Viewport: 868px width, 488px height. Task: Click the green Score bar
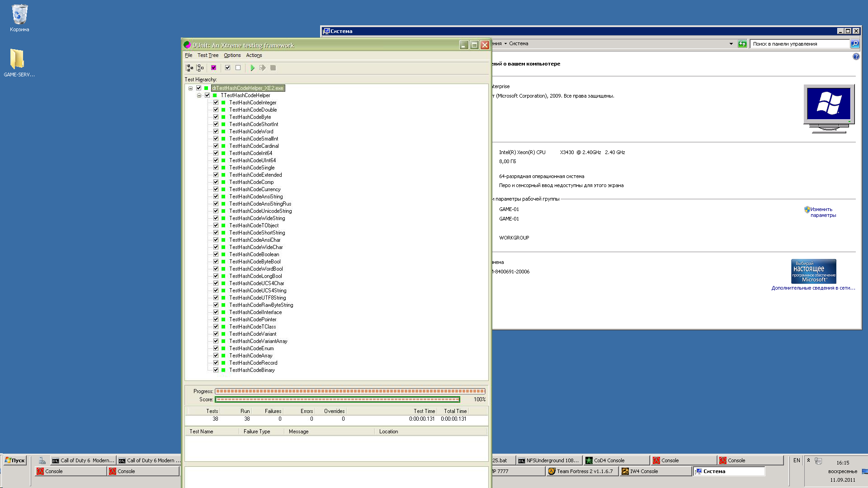[337, 399]
